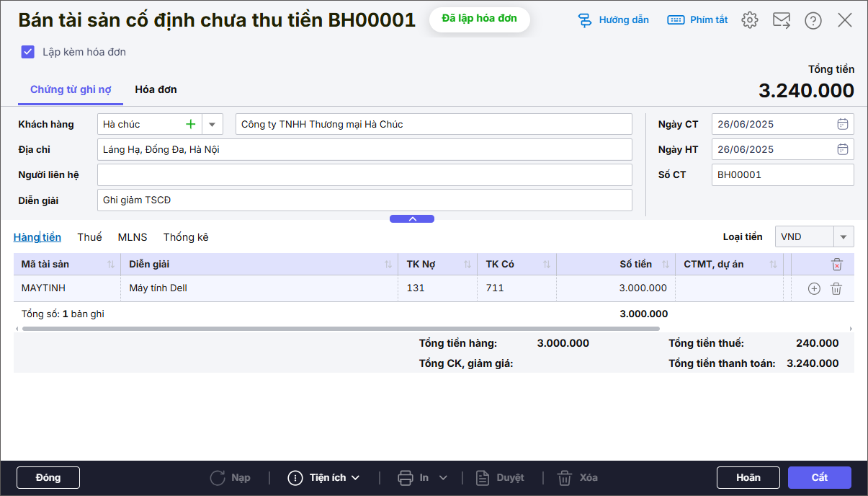Click the green plus to add customer
The height and width of the screenshot is (496, 868).
191,124
